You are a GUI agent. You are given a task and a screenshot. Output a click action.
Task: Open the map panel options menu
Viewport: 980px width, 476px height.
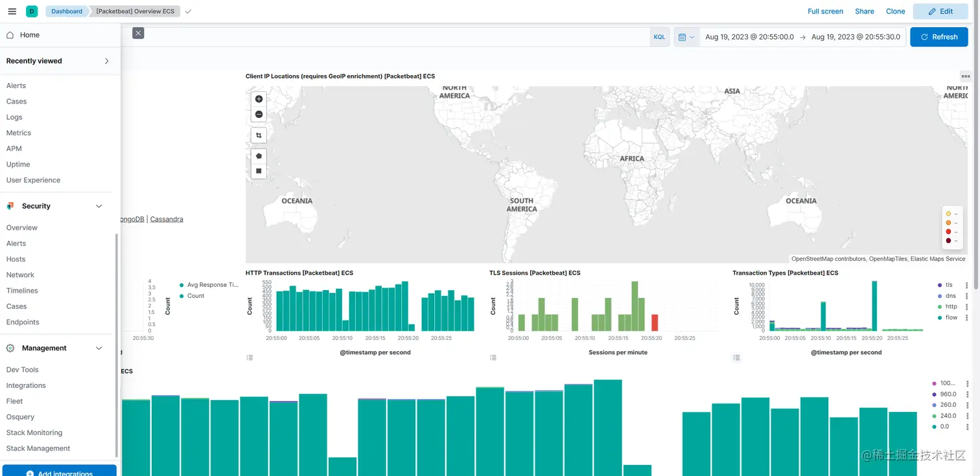click(966, 76)
